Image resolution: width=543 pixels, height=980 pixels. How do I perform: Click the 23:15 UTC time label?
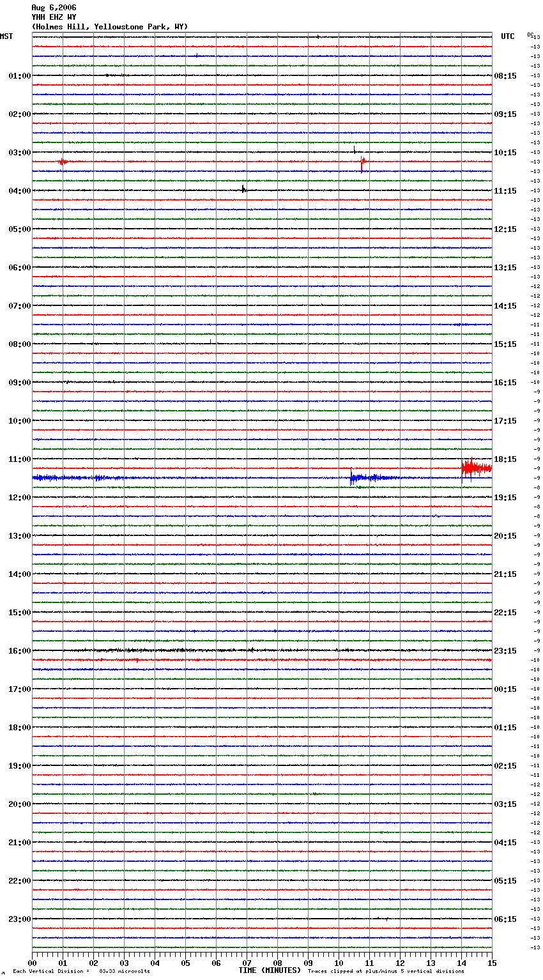pyautogui.click(x=505, y=651)
